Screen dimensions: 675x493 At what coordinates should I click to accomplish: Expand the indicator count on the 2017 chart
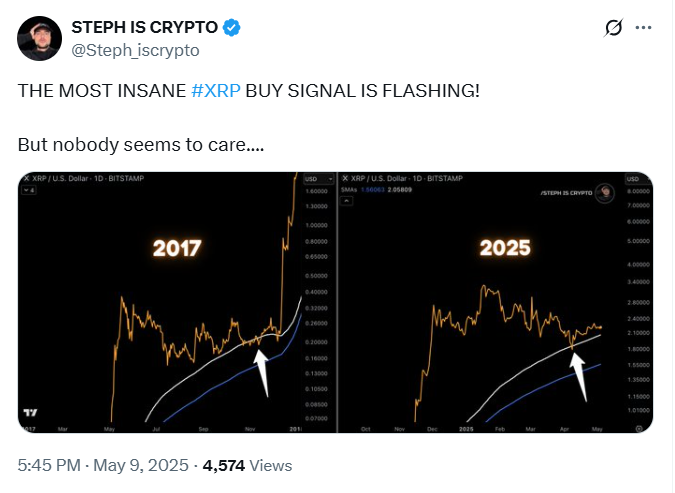coord(28,188)
